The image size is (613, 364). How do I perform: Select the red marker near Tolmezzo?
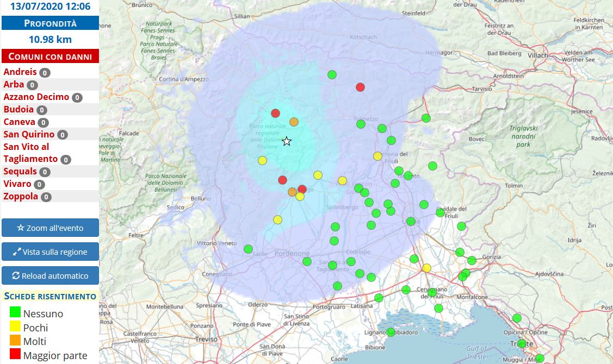pos(360,86)
